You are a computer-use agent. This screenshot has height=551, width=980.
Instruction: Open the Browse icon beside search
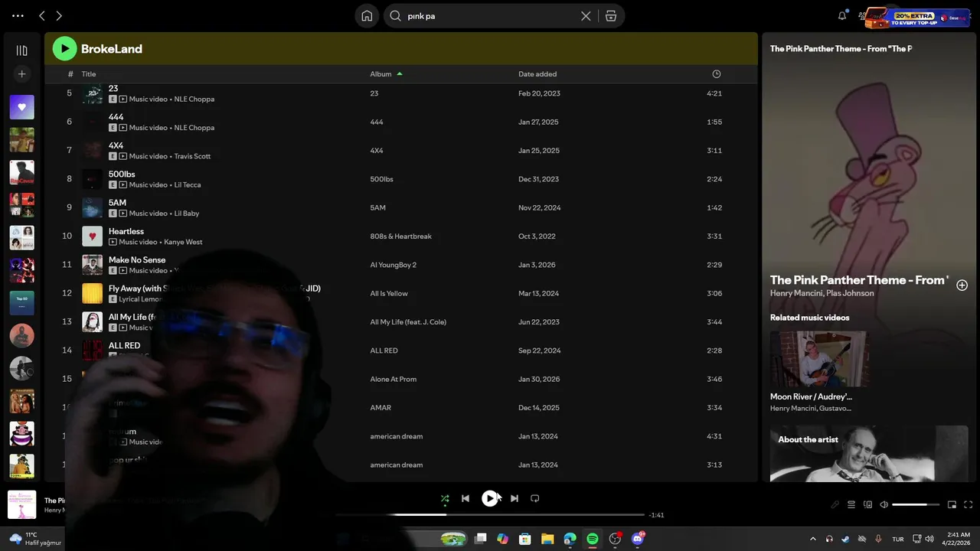click(x=611, y=16)
